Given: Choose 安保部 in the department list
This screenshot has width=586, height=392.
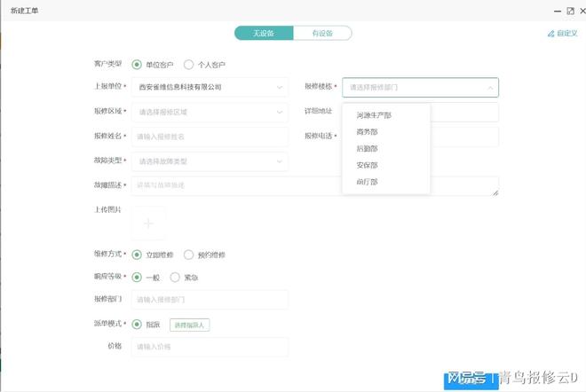Looking at the screenshot, I should point(367,165).
